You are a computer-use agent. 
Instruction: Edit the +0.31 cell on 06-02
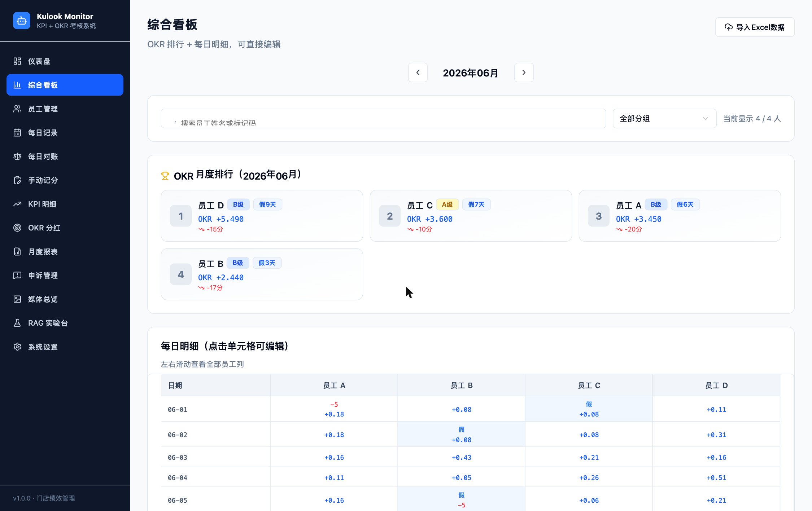click(716, 435)
